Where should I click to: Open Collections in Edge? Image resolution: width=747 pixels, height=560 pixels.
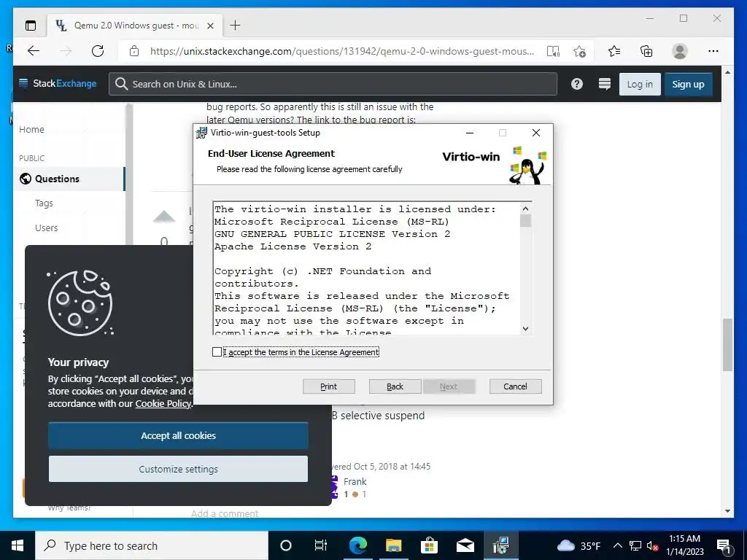coord(646,51)
